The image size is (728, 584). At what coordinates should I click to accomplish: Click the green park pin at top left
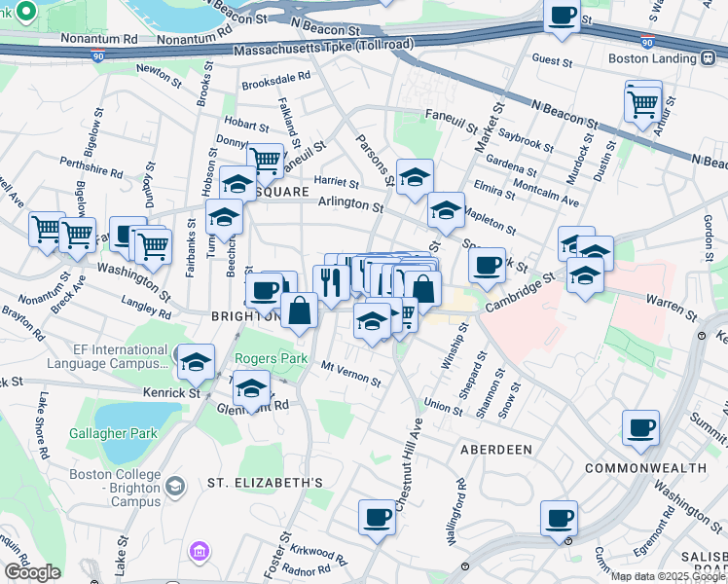pyautogui.click(x=26, y=10)
